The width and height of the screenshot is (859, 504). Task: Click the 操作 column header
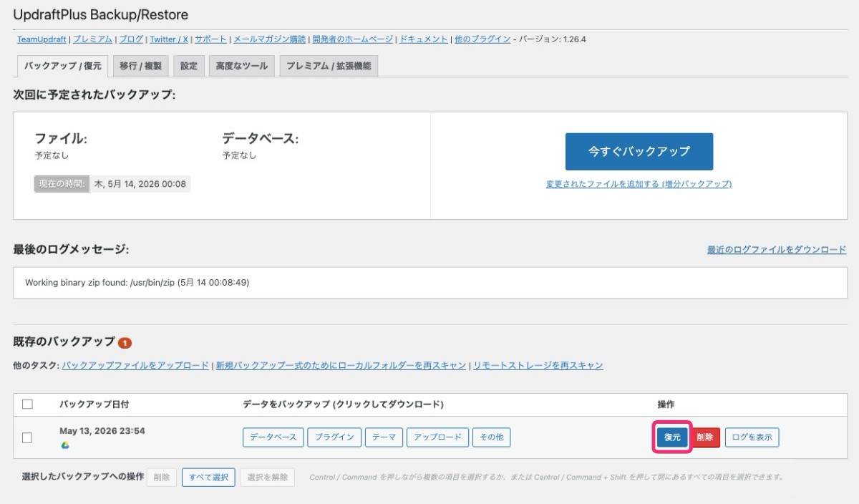[x=666, y=404]
